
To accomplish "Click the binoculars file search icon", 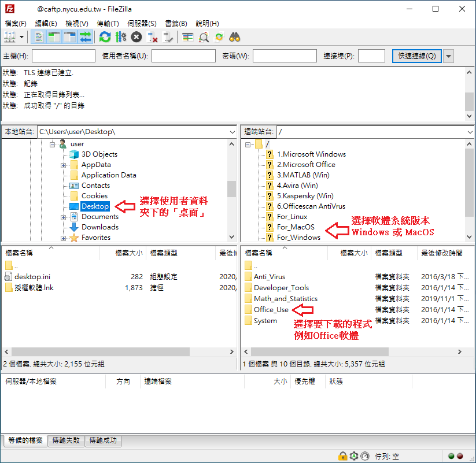I will click(235, 38).
